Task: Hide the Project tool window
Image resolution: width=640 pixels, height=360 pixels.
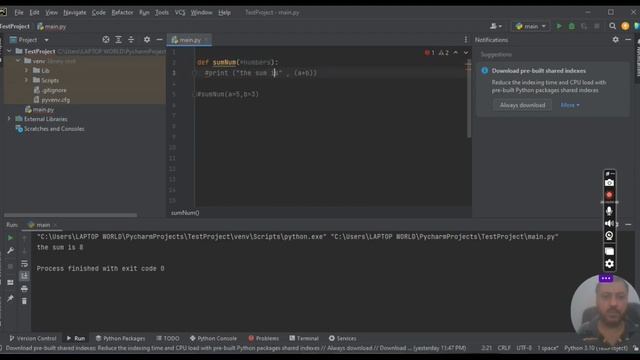Action: (159, 40)
